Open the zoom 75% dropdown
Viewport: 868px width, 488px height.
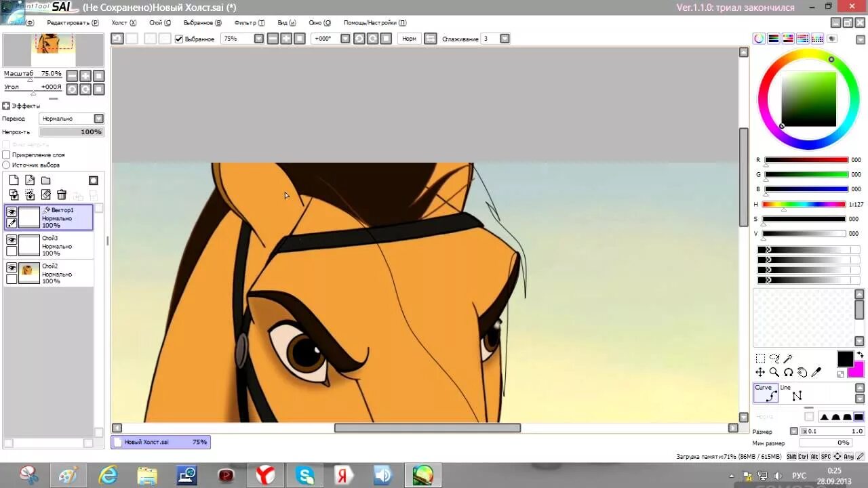258,39
